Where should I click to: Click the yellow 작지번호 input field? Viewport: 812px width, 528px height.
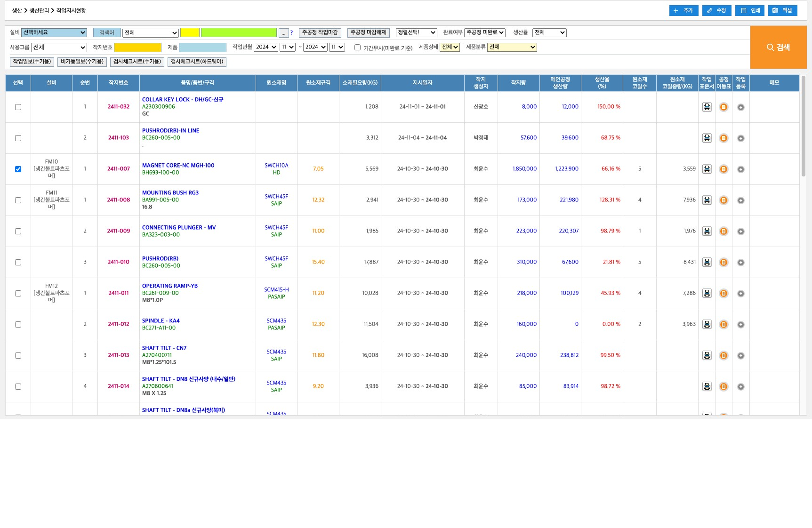point(137,48)
